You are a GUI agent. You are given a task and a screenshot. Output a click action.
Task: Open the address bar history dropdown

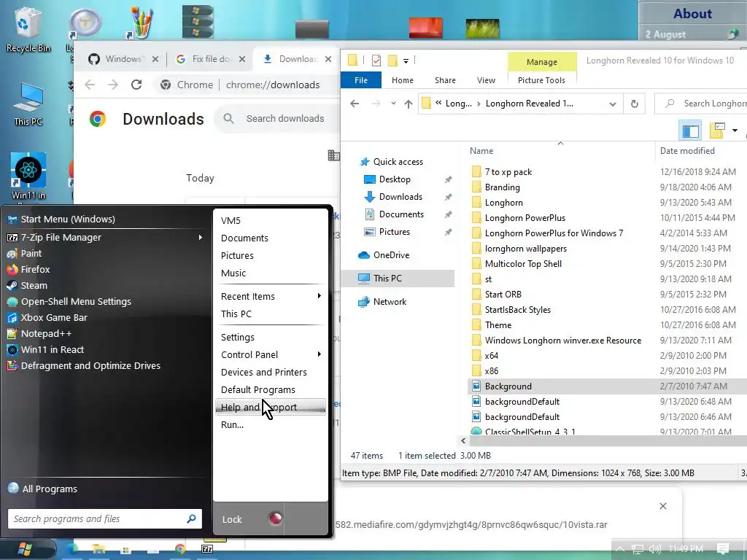pos(613,104)
